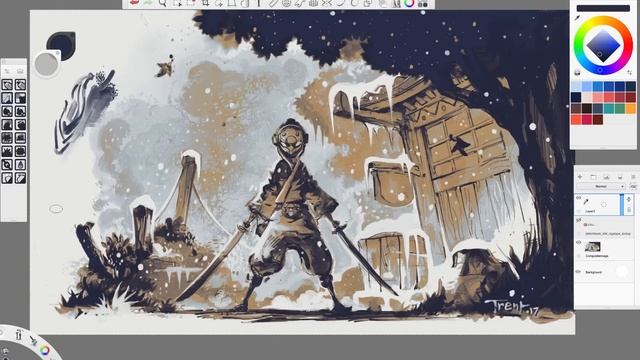Select the bottom-right brush in brush palette
The height and width of the screenshot is (360, 640).
20,178
